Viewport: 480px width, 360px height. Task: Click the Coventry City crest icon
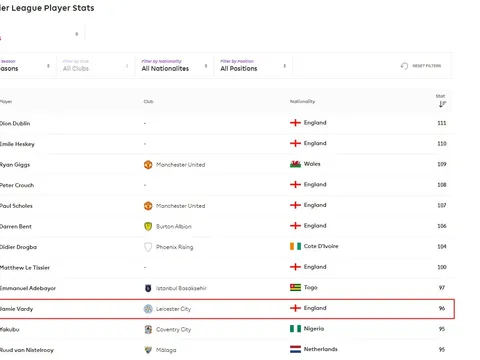[x=148, y=330]
